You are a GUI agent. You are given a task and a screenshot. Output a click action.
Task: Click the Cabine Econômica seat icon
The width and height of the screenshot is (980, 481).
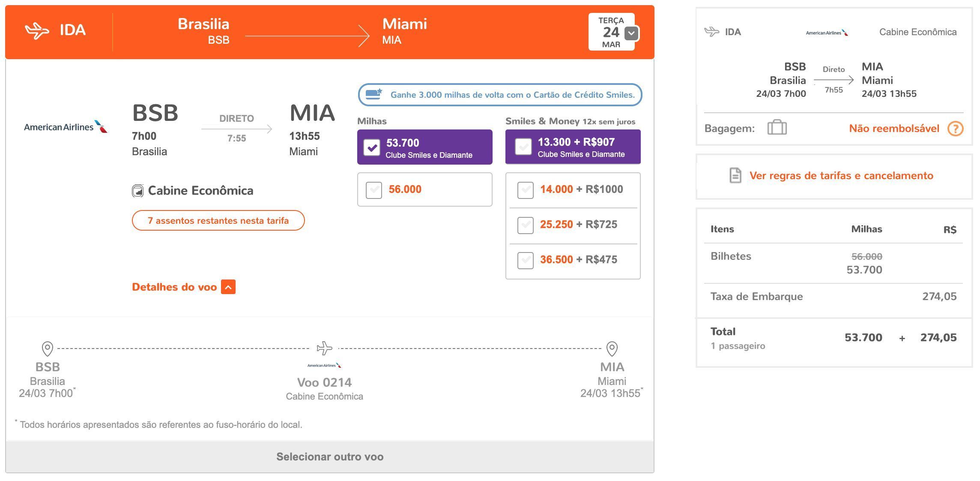pyautogui.click(x=137, y=191)
